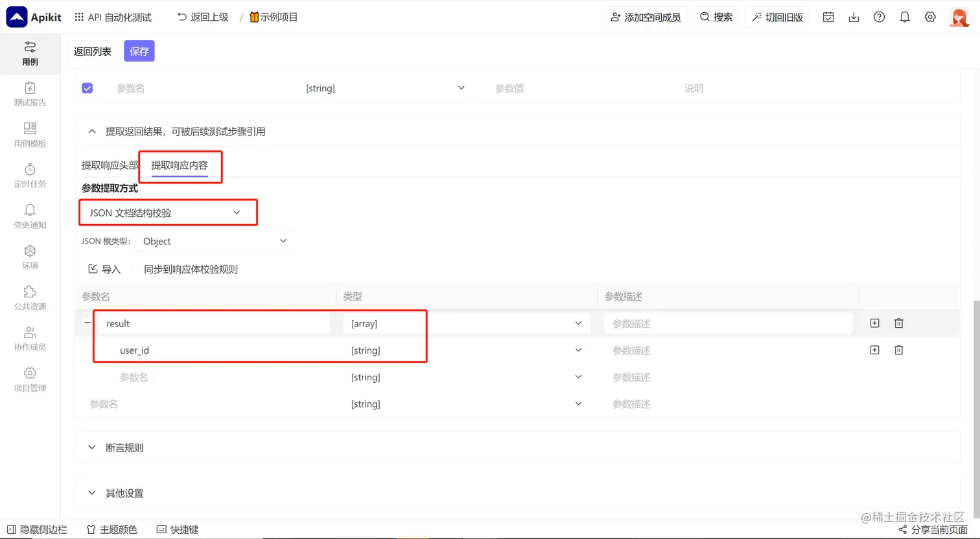This screenshot has width=980, height=539.
Task: Switch to 提取响应内容 tab
Action: (180, 165)
